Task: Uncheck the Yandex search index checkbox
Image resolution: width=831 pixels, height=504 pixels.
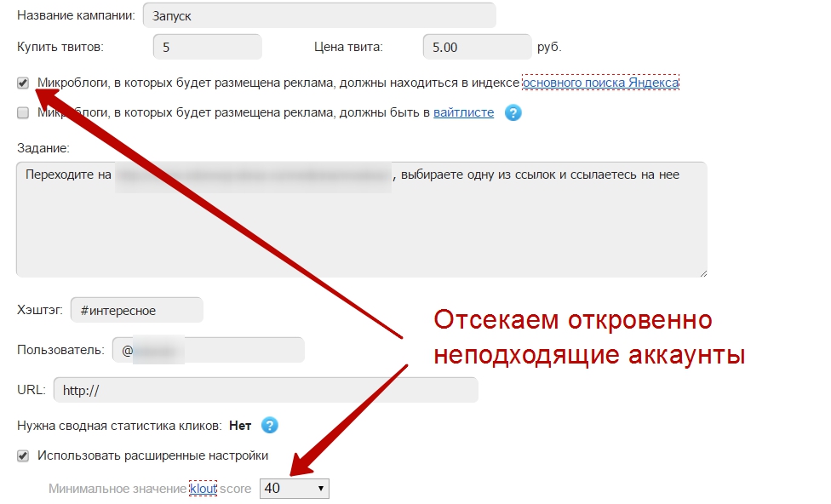Action: pos(23,83)
